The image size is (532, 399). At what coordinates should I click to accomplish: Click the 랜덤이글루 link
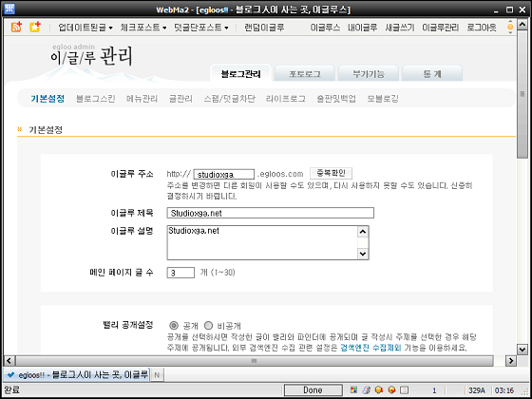coord(265,28)
